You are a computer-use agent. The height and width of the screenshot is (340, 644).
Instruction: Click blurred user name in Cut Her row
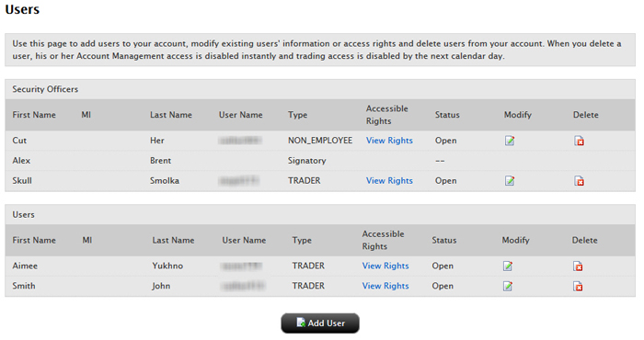(x=240, y=141)
